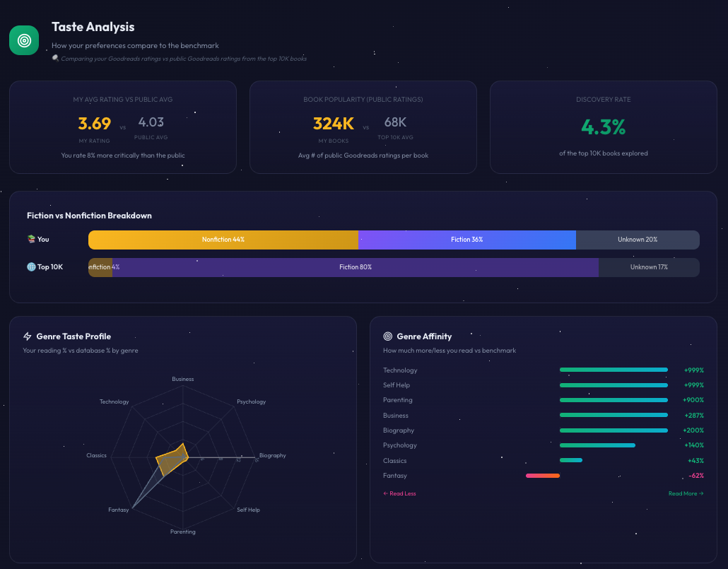
Task: Select the Fiction 36% bar segment
Action: click(x=466, y=240)
